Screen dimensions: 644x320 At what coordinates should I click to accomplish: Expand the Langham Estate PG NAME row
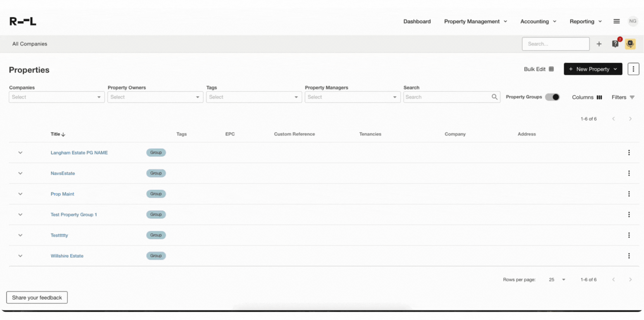coord(20,153)
